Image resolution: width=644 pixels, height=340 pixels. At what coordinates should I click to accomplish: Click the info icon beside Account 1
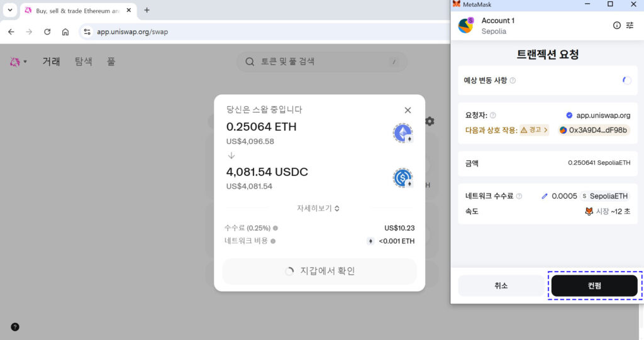(x=616, y=25)
